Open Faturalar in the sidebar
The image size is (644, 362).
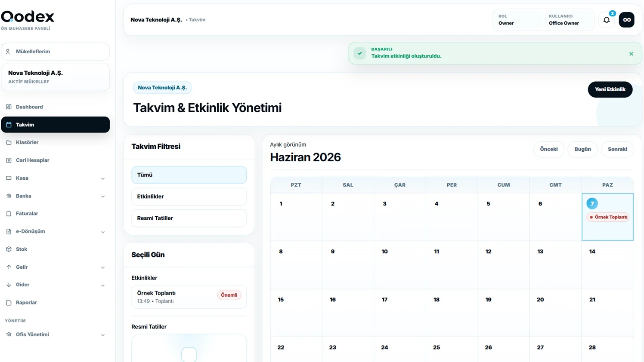coord(55,214)
